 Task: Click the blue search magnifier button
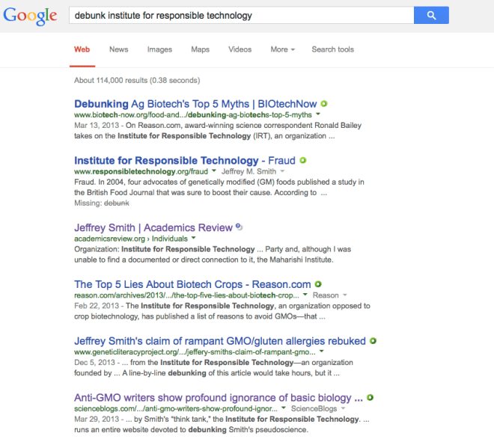point(431,15)
